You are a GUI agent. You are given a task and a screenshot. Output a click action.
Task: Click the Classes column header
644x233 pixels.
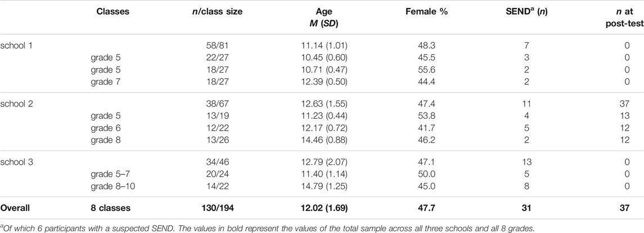[x=113, y=12]
